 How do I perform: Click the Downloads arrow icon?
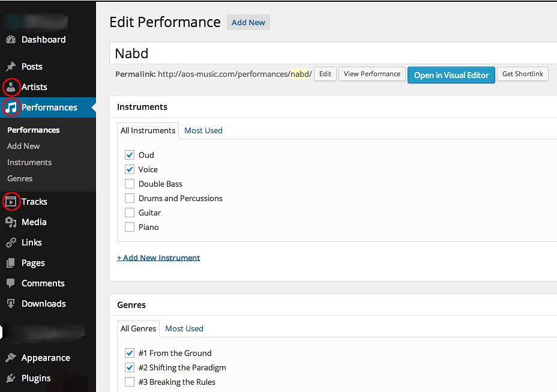[x=11, y=304]
